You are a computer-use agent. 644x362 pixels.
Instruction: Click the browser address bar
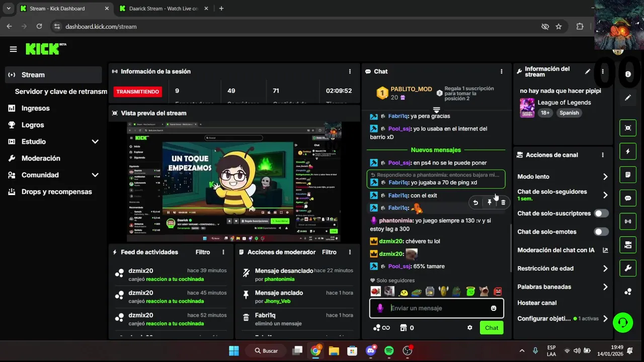[297, 27]
